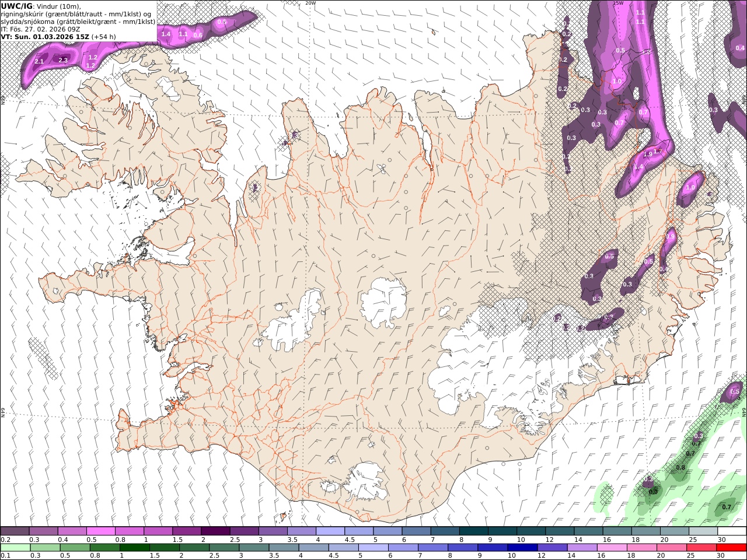Click the 15W longitude label
This screenshot has height=560, width=747.
[619, 3]
